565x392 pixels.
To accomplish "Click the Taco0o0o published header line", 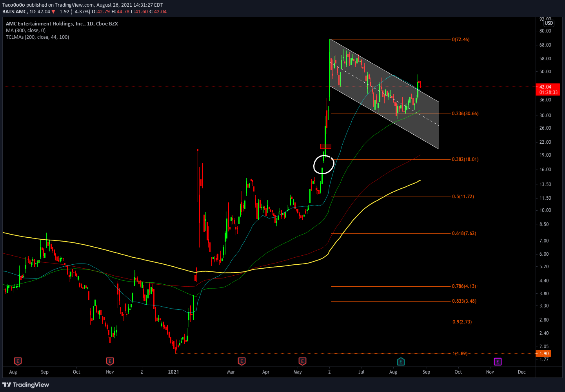I will point(83,5).
